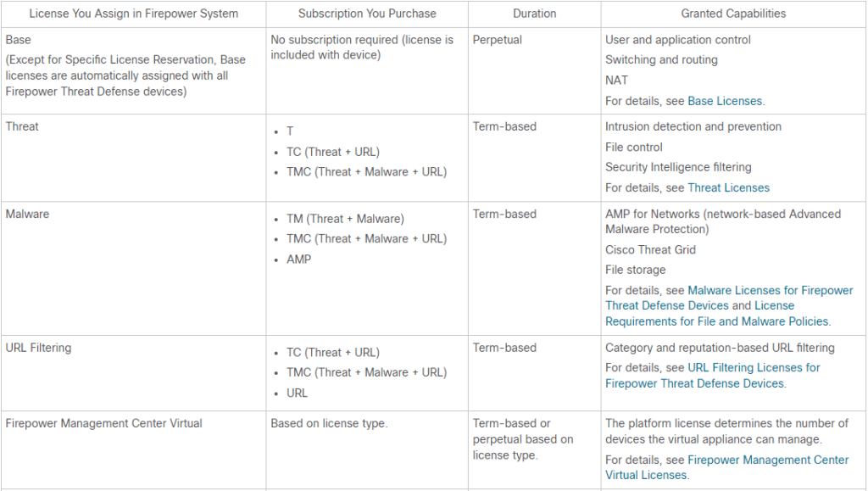Select the 'Subscription You Purchase' column header
This screenshot has width=868, height=491.
[367, 14]
